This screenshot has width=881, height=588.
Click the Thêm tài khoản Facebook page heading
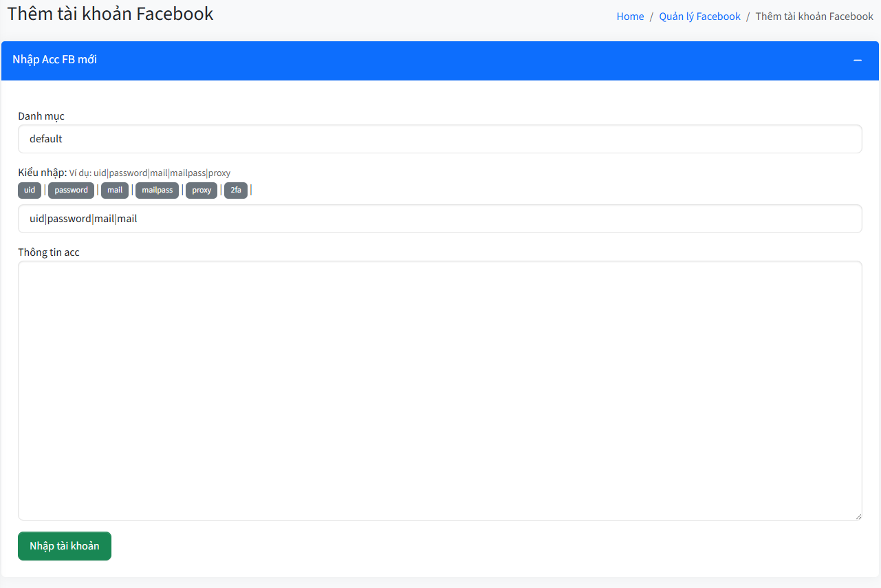(111, 14)
